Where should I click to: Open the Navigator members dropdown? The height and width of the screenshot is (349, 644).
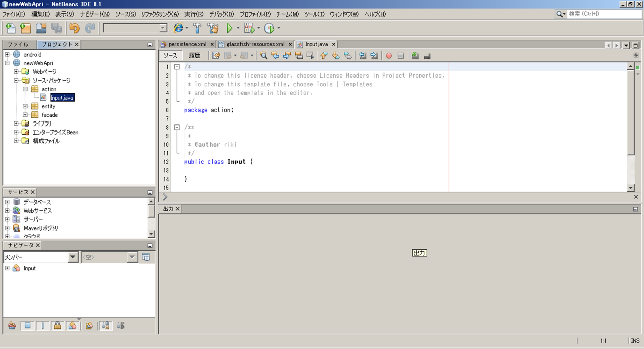click(73, 257)
